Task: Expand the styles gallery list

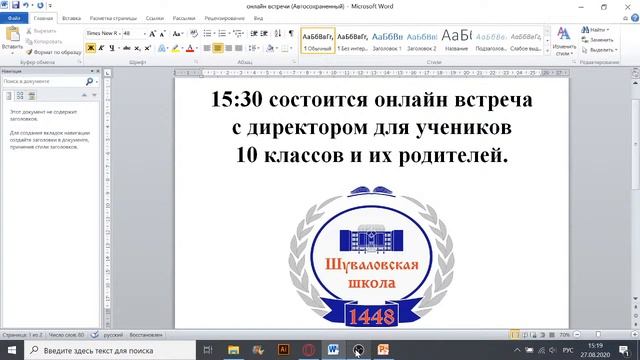Action: (547, 51)
